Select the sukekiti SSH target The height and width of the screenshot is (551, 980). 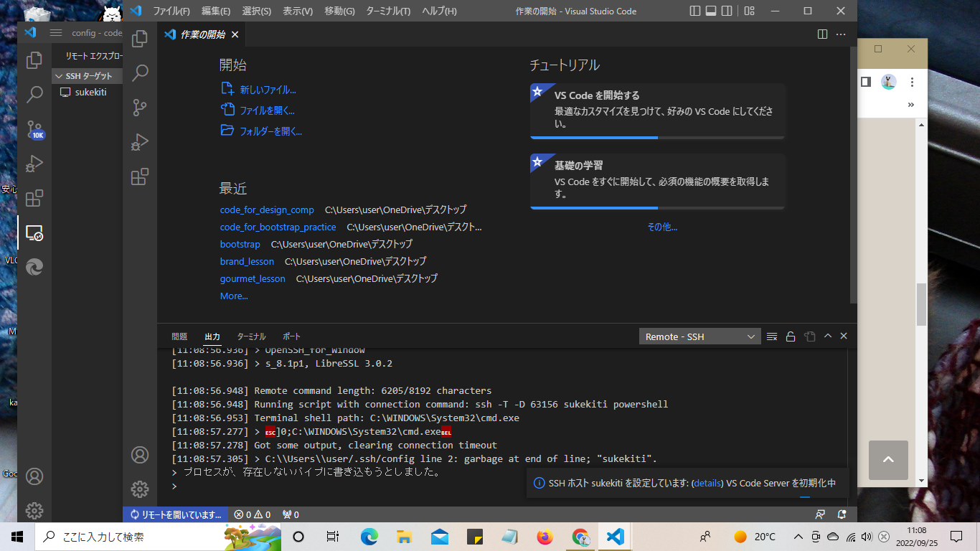[90, 92]
